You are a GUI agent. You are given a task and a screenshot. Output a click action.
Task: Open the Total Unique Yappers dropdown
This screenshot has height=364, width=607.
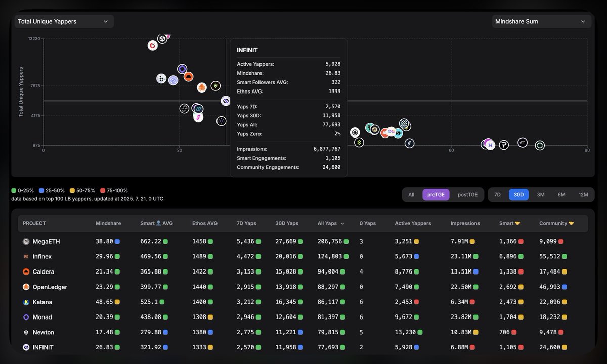coord(63,21)
